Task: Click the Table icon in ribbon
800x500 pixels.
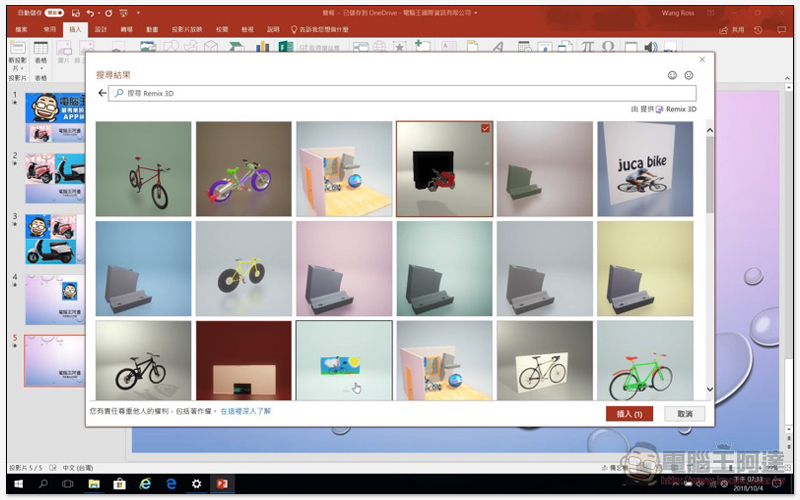Action: point(41,48)
